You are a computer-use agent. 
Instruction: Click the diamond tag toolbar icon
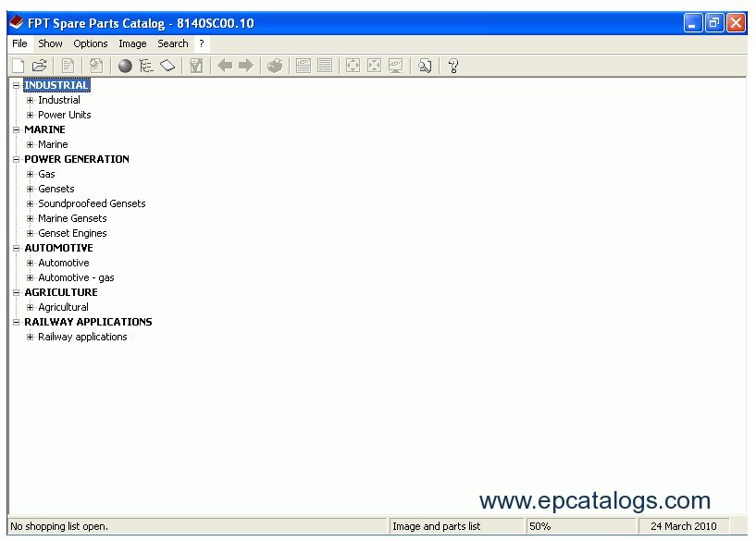point(167,66)
